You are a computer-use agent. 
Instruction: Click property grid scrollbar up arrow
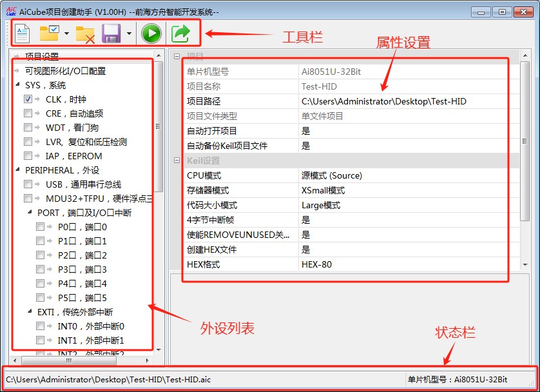(x=525, y=55)
